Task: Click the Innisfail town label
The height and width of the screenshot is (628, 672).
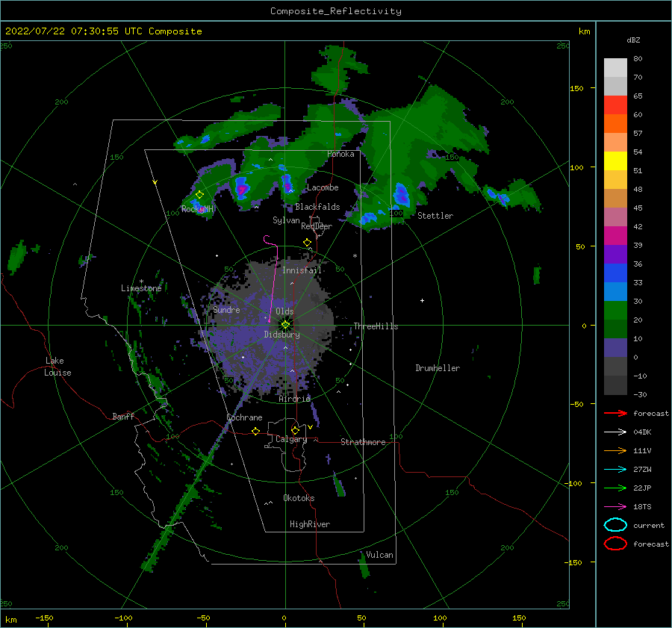Action: pos(302,270)
